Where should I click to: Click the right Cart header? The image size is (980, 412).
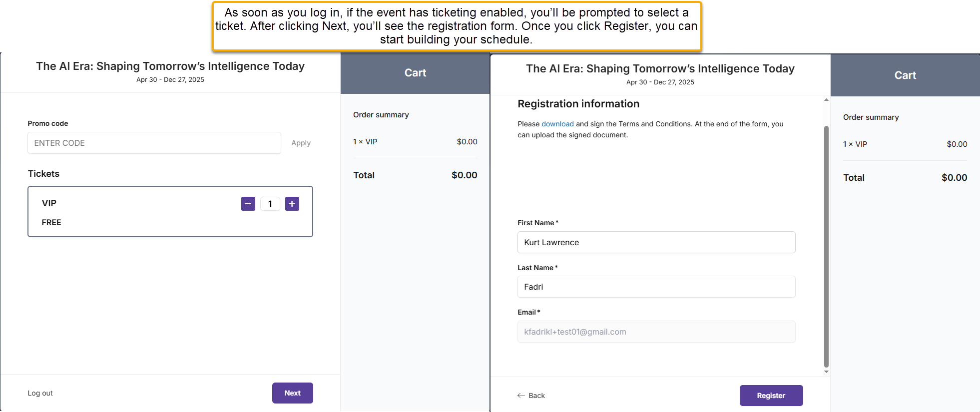(x=905, y=75)
